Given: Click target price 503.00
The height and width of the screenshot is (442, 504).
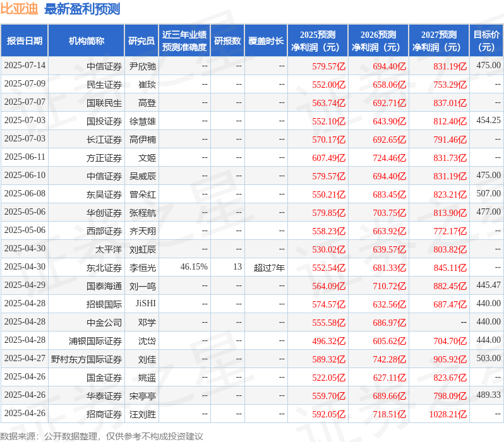Looking at the screenshot, I should tap(489, 359).
